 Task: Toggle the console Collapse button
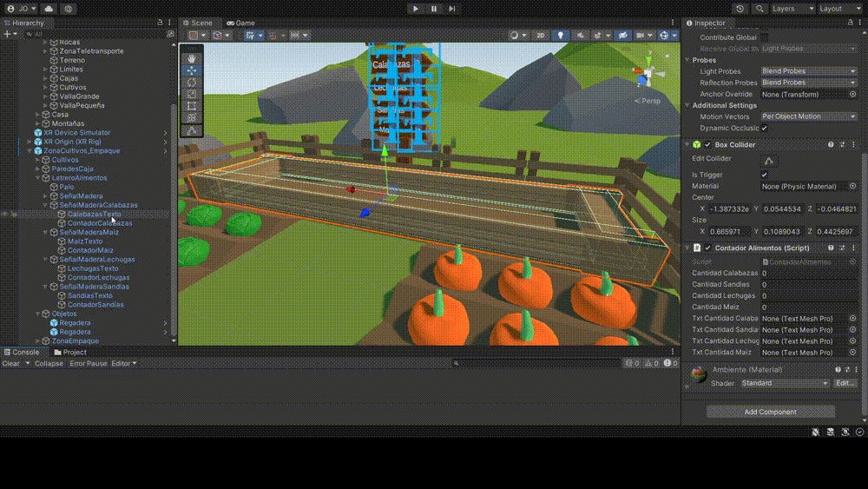click(x=49, y=363)
